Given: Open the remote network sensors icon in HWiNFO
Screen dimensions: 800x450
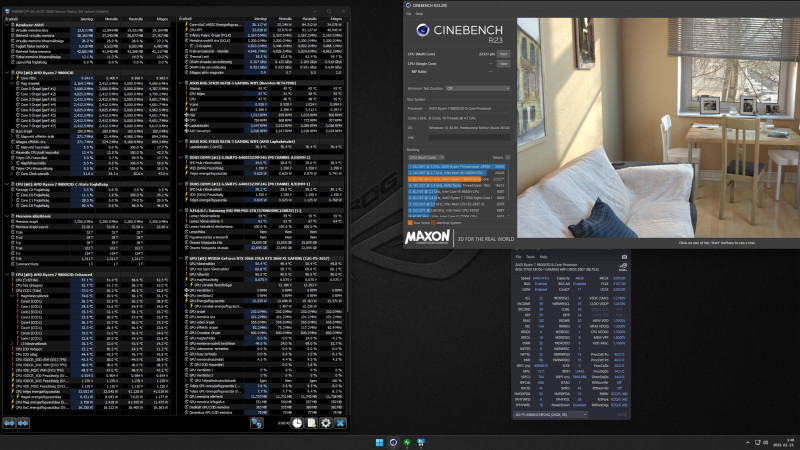Looking at the screenshot, I should point(257,423).
